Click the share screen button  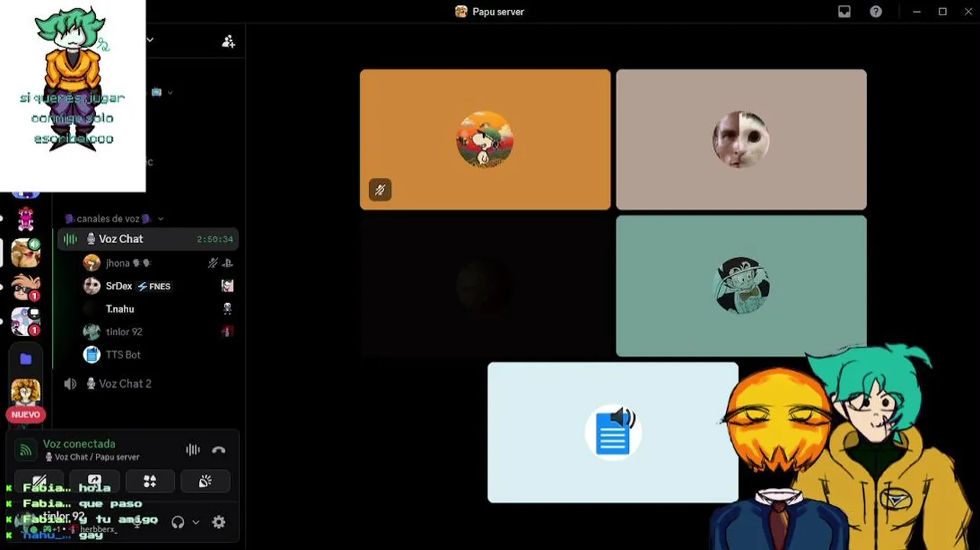[95, 481]
